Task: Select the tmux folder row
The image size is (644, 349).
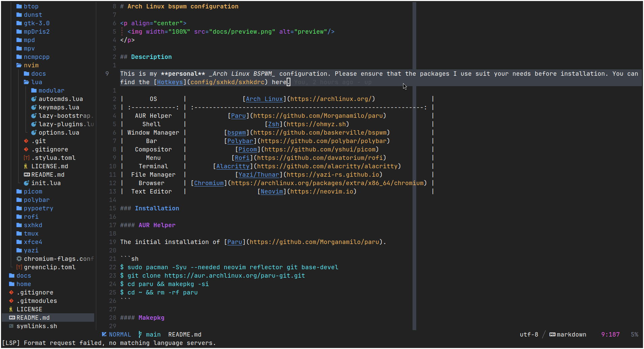Action: click(48, 234)
